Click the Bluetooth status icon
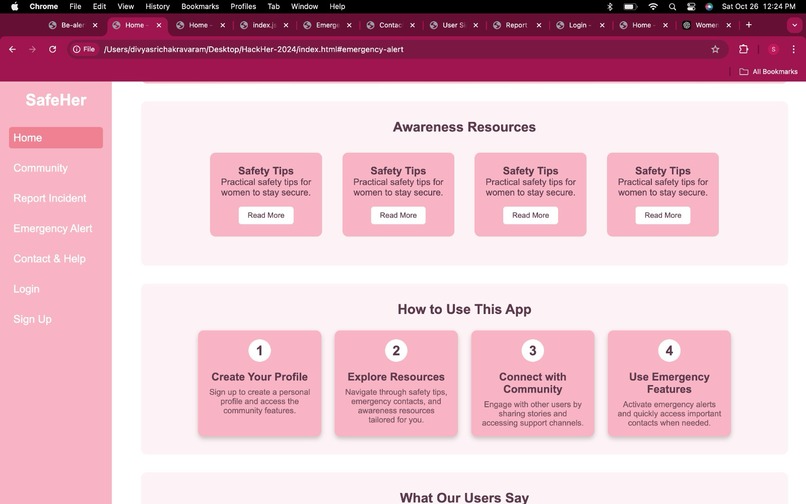This screenshot has width=806, height=504. pos(610,6)
